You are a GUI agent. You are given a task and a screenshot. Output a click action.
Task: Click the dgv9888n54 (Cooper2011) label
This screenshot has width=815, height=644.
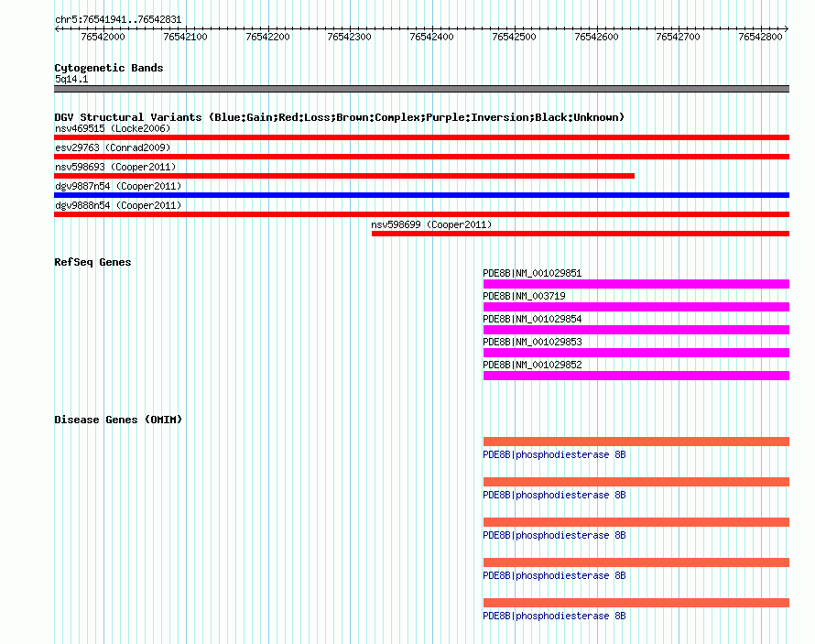pos(118,205)
